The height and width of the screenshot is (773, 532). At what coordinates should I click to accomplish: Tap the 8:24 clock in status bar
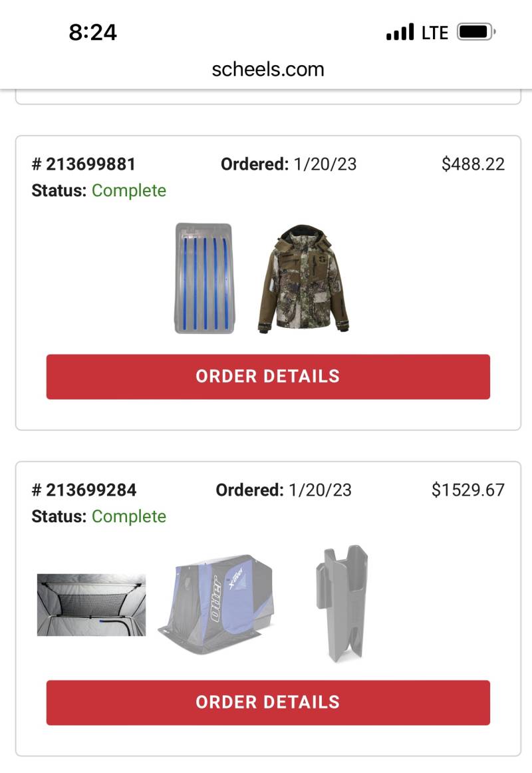92,33
